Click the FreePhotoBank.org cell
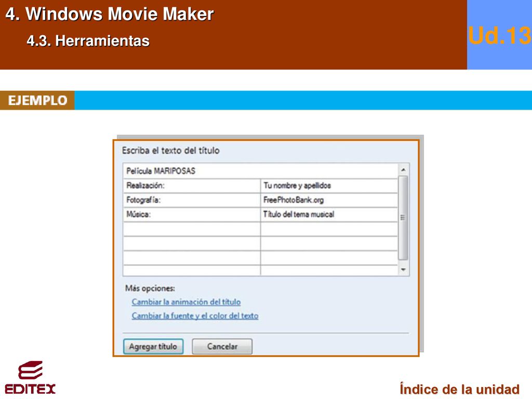The height and width of the screenshot is (399, 532). [329, 200]
